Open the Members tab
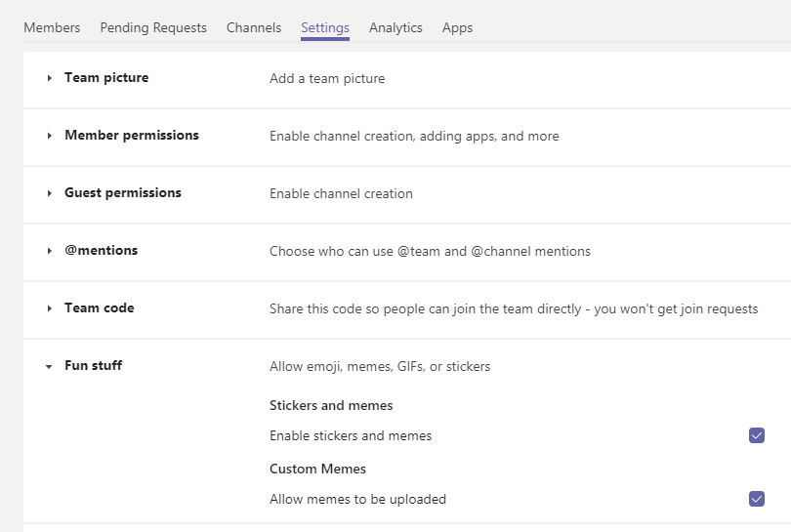 pos(52,27)
